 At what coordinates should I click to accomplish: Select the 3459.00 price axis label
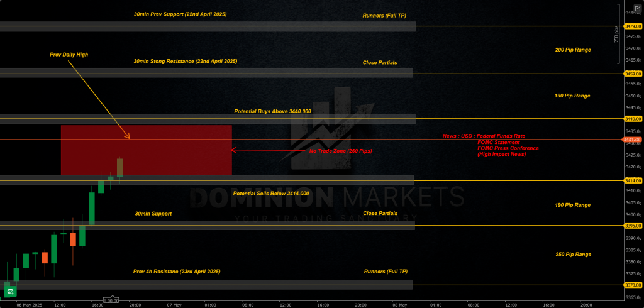click(x=633, y=74)
